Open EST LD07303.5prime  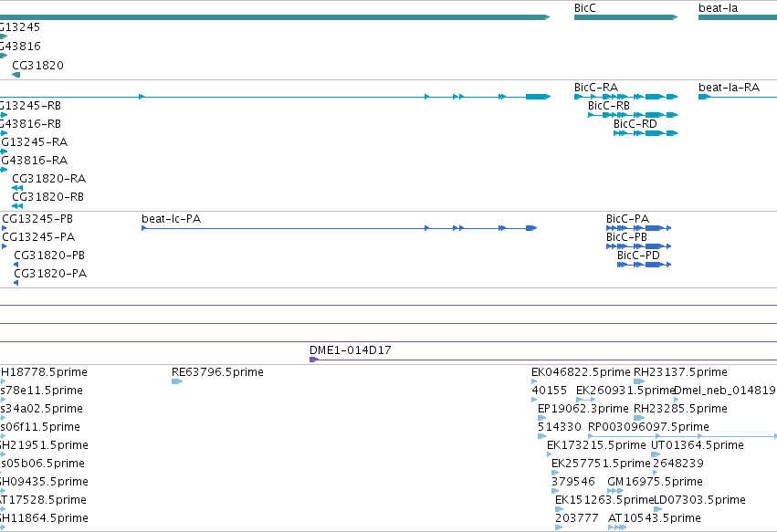click(x=658, y=509)
